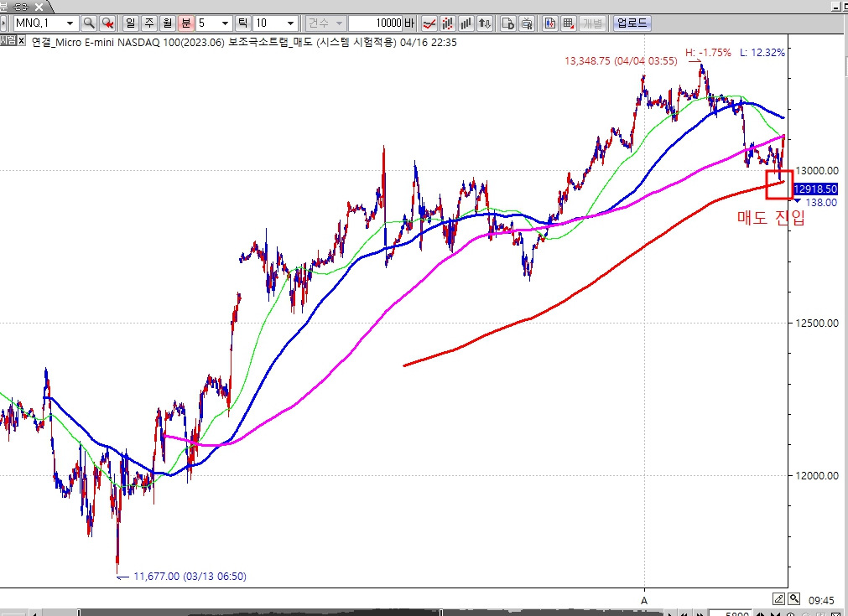Screen dimensions: 848x616
Task: Click the tick (틱) period button
Action: pos(243,23)
